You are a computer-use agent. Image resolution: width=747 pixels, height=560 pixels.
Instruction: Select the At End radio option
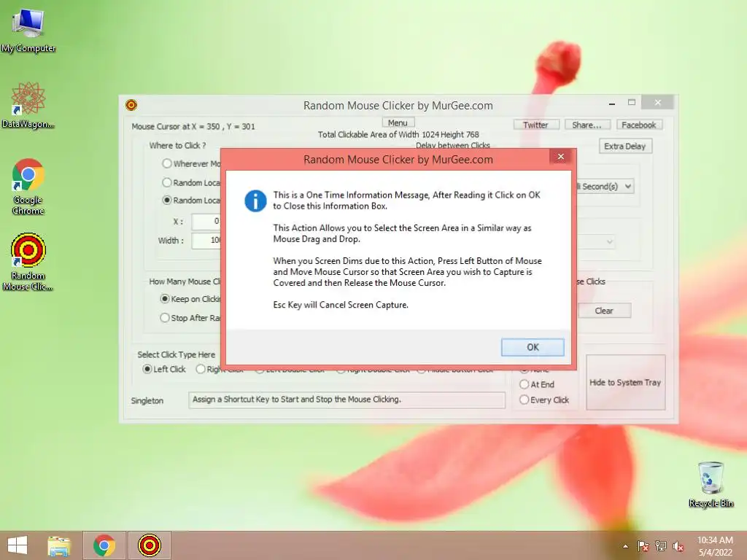(x=525, y=384)
